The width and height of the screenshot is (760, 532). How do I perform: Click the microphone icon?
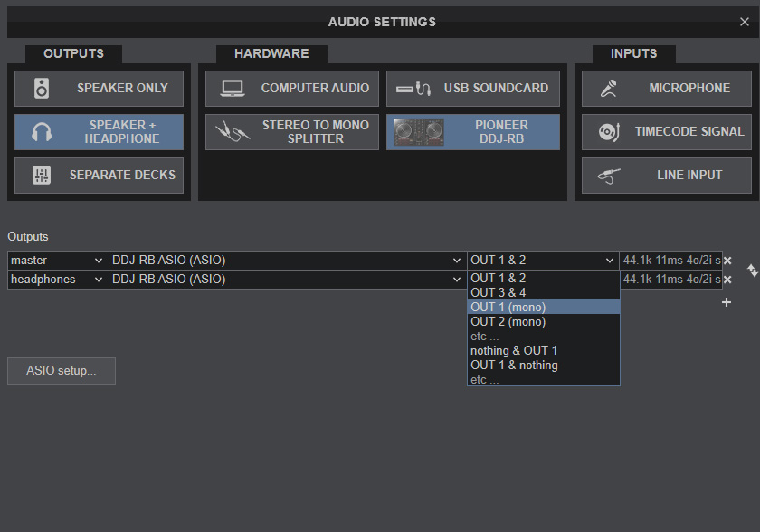tap(609, 88)
